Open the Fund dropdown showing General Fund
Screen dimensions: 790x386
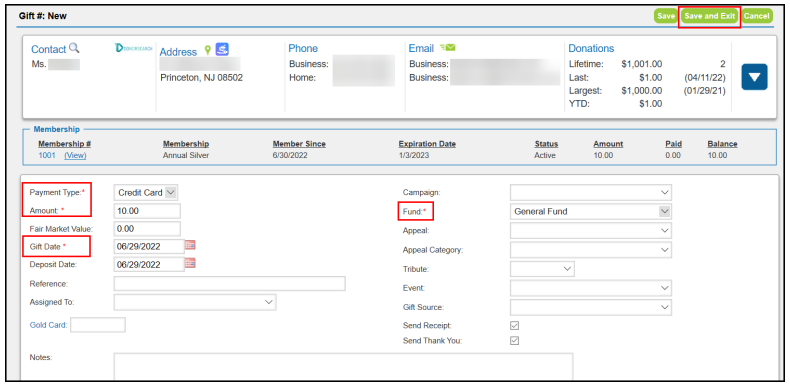(591, 212)
